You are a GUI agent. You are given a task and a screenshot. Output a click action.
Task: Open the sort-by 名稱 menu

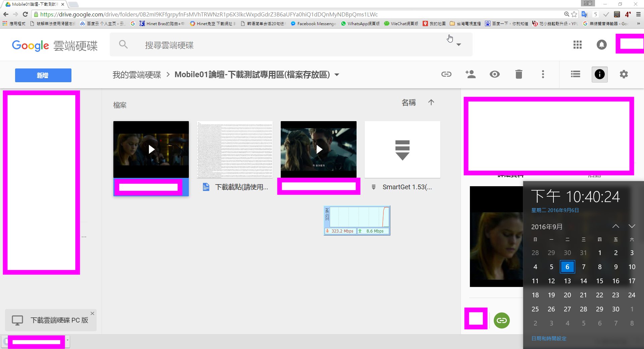409,102
